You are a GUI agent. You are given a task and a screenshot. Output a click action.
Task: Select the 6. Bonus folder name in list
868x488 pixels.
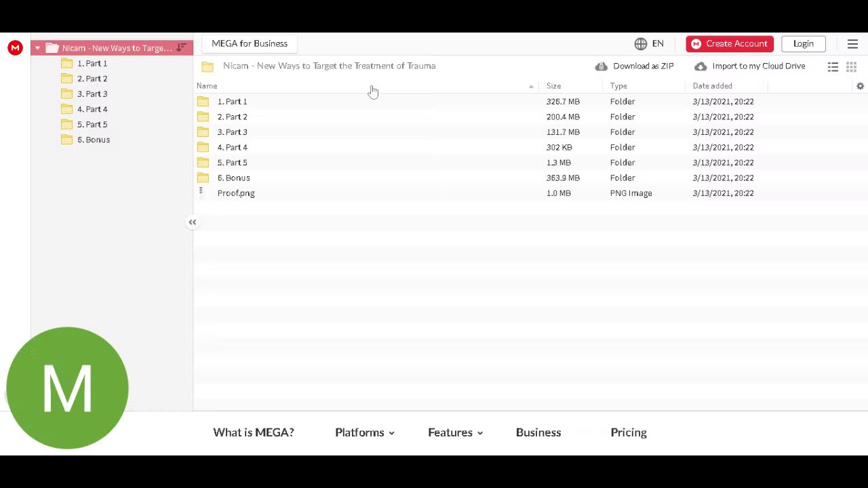[233, 178]
